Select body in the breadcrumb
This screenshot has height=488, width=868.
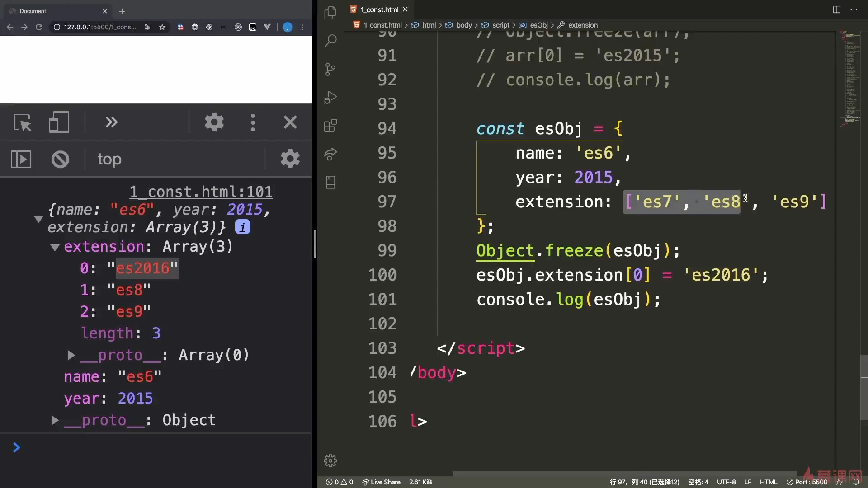464,25
